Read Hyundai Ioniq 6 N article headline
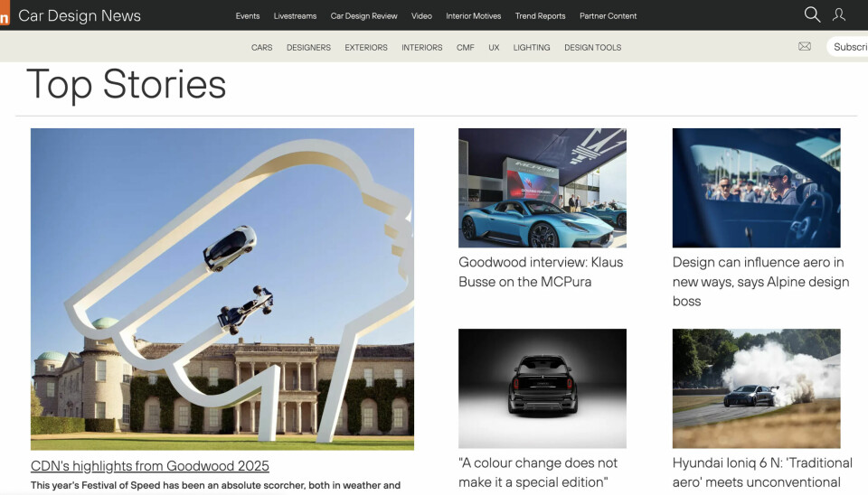 (762, 472)
